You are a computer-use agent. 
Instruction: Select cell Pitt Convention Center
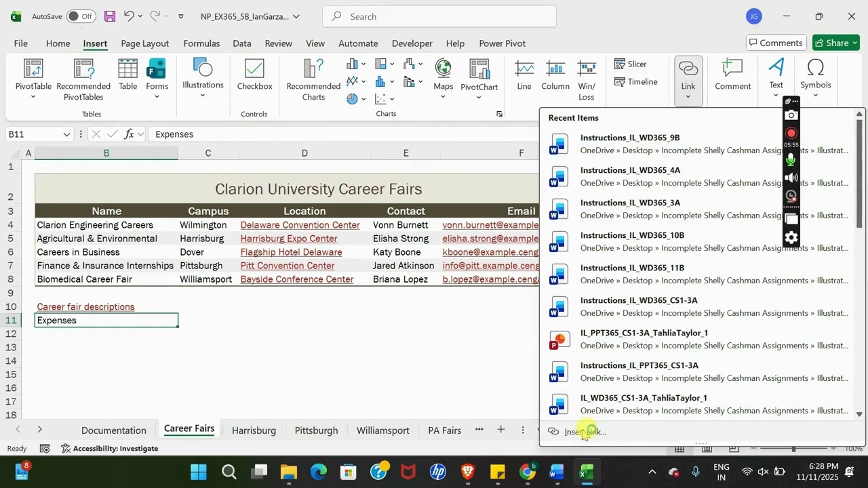tap(304, 266)
